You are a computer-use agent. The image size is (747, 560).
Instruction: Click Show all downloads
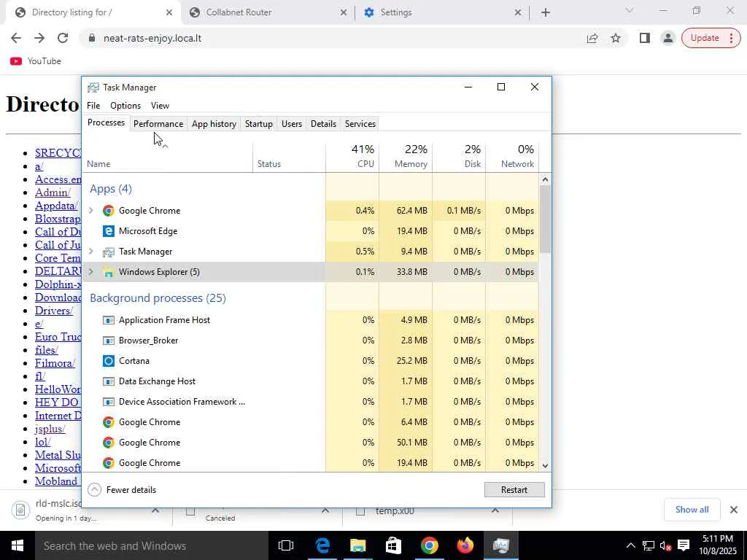(x=692, y=510)
